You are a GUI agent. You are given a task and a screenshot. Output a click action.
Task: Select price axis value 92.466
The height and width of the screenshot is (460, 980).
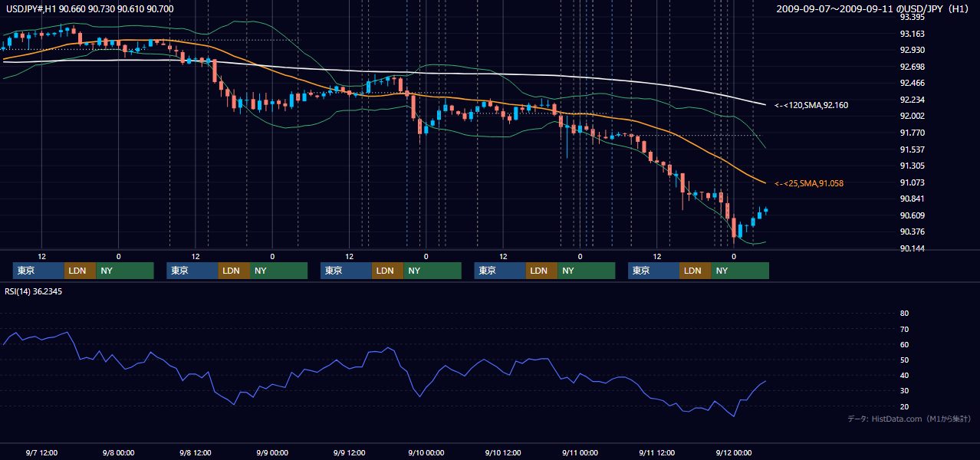click(x=912, y=83)
